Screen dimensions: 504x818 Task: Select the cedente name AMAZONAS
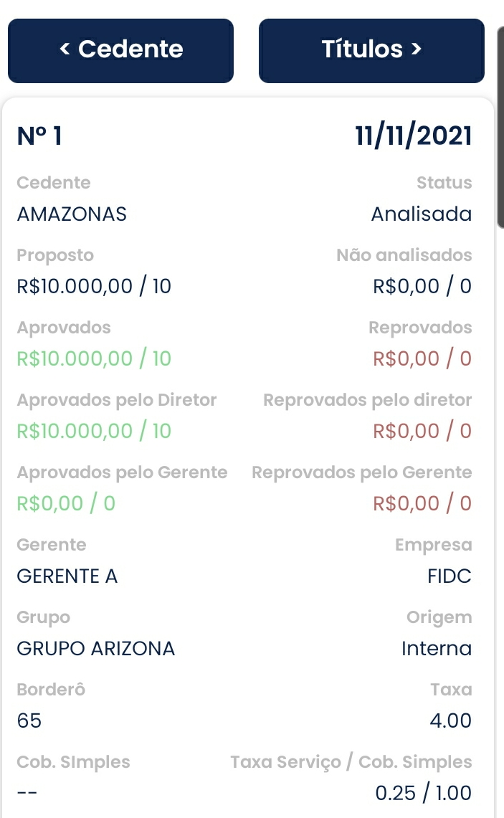(x=72, y=214)
